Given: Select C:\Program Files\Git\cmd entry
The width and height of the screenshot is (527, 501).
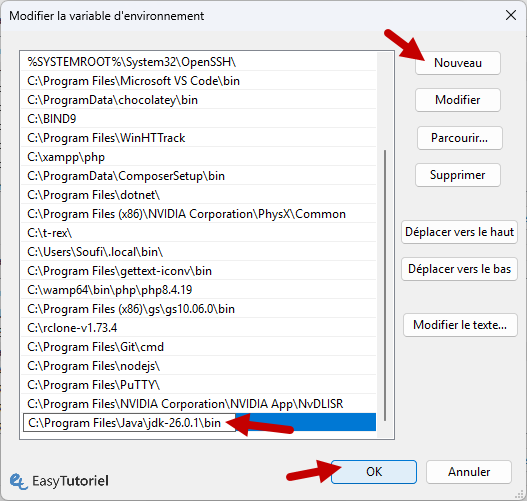Looking at the screenshot, I should click(x=199, y=347).
